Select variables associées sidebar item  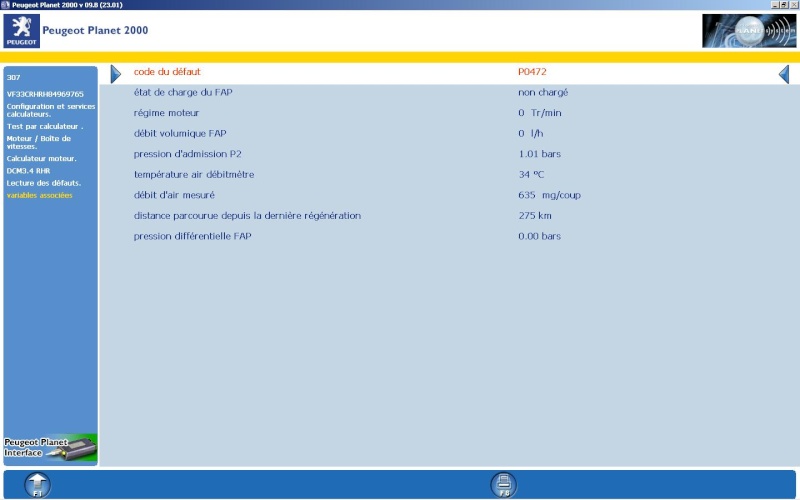[x=39, y=195]
